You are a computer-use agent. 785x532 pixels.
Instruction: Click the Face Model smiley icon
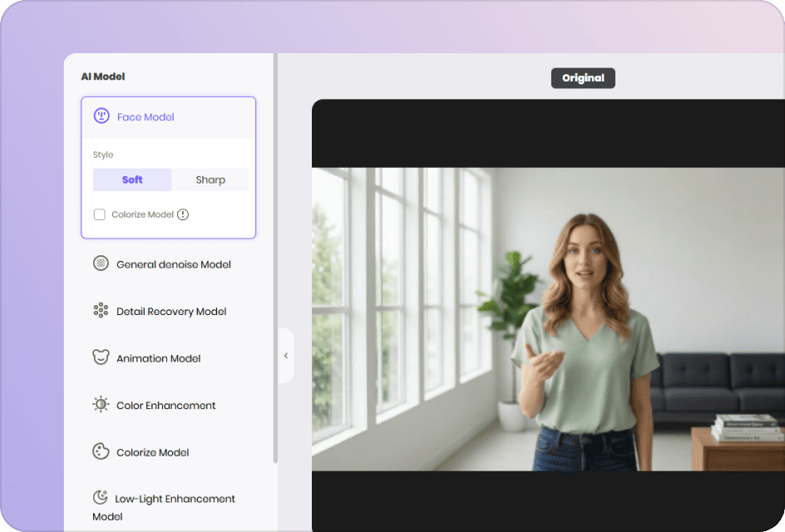pos(101,116)
